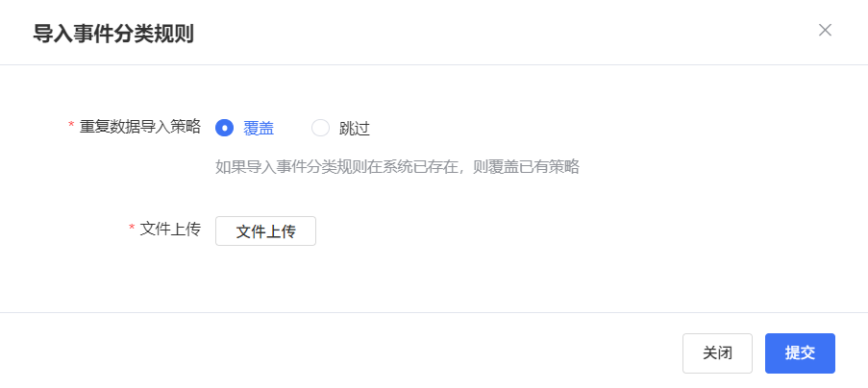Submit the import with 提交 button
The height and width of the screenshot is (388, 868).
click(x=800, y=353)
